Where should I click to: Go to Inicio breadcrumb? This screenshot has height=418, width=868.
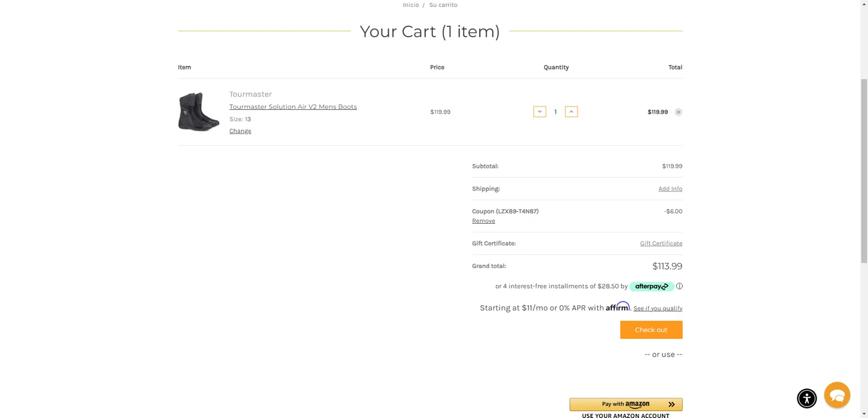pyautogui.click(x=411, y=5)
